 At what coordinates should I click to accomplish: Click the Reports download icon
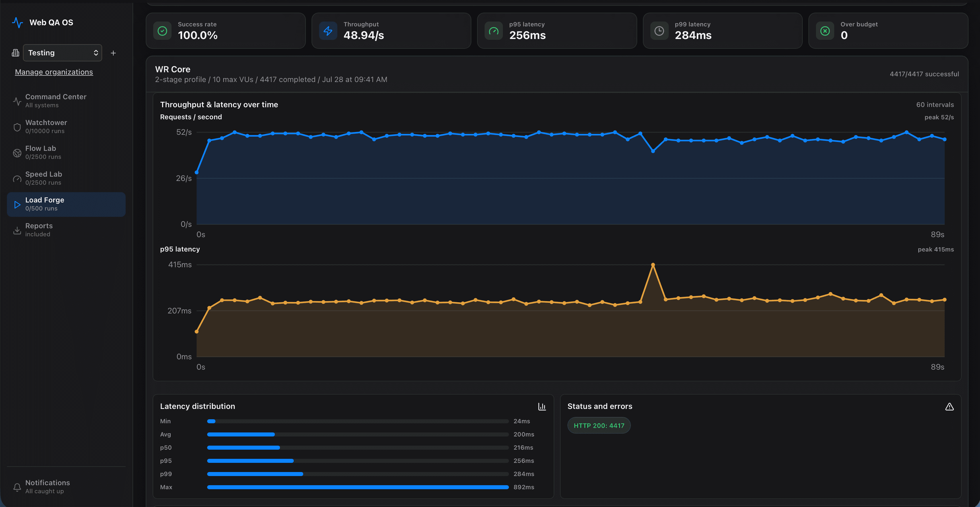pyautogui.click(x=17, y=231)
